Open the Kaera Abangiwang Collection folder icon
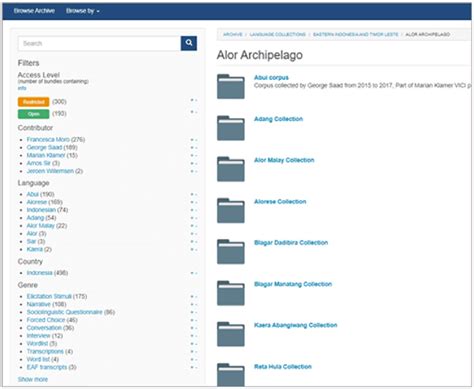The height and width of the screenshot is (389, 474). (231, 334)
